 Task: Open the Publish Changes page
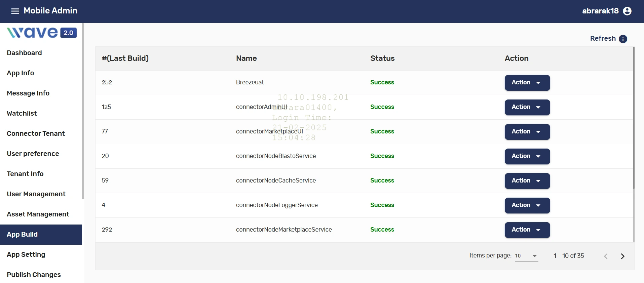tap(34, 275)
